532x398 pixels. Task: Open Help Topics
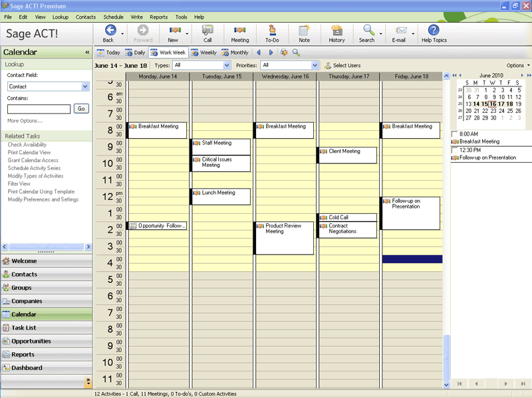(434, 33)
